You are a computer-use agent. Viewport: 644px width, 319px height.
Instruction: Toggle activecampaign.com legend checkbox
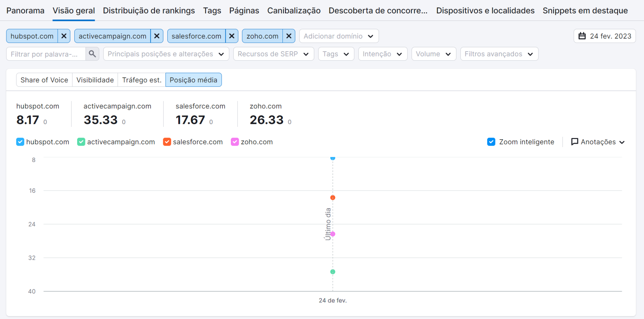click(x=81, y=142)
